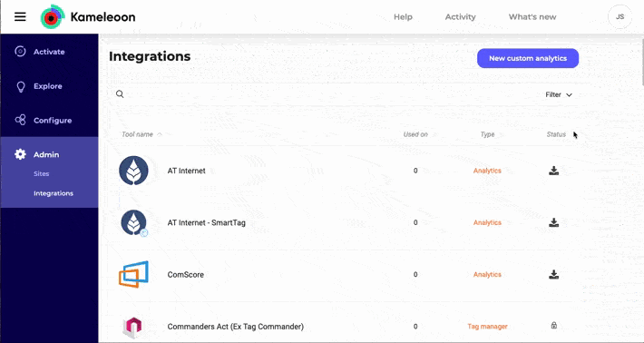Viewport: 644px width, 343px height.
Task: Open the JS user avatar menu
Action: click(x=620, y=17)
